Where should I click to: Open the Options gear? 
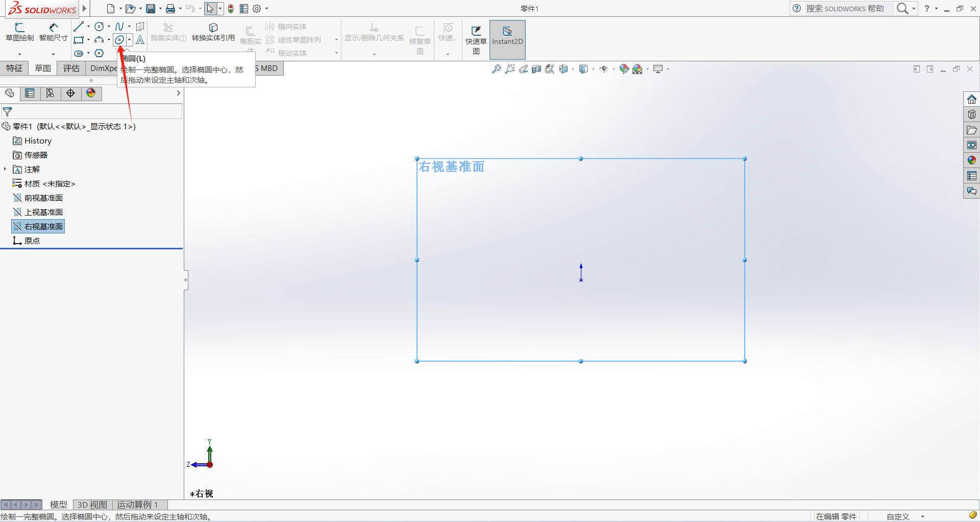click(x=257, y=9)
